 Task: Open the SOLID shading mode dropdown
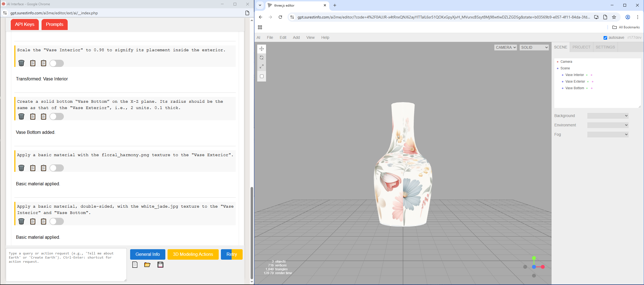pos(534,47)
